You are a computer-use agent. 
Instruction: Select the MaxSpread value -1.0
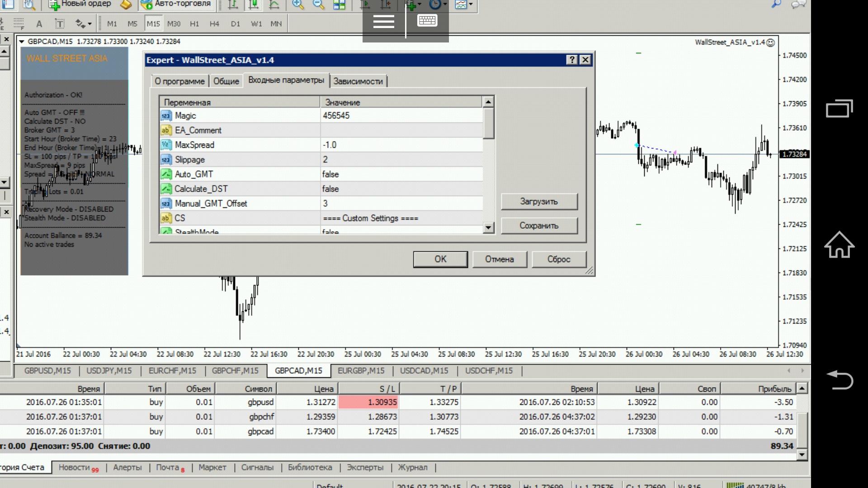(401, 145)
